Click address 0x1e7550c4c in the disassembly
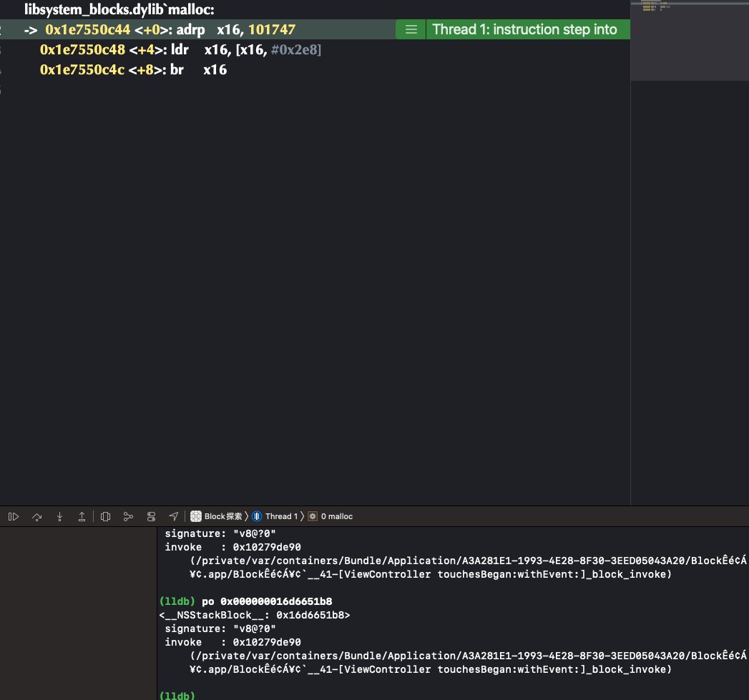 click(x=82, y=69)
